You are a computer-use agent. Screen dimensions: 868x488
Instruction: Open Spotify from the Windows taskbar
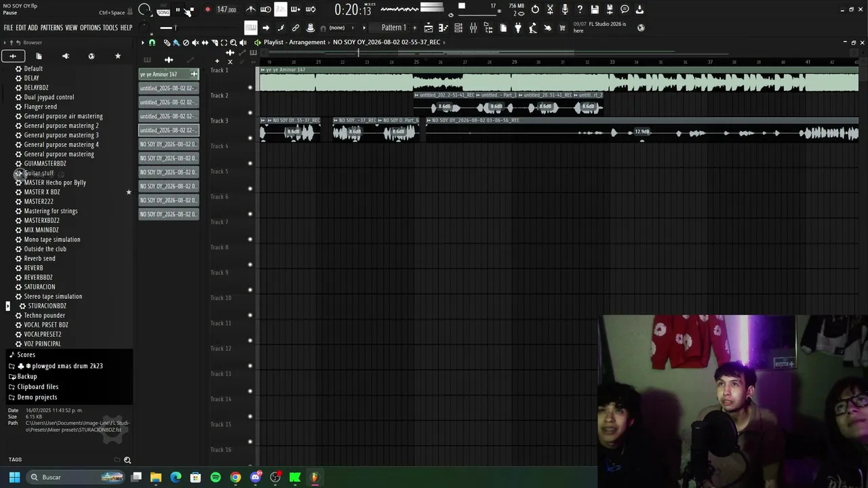click(x=216, y=477)
